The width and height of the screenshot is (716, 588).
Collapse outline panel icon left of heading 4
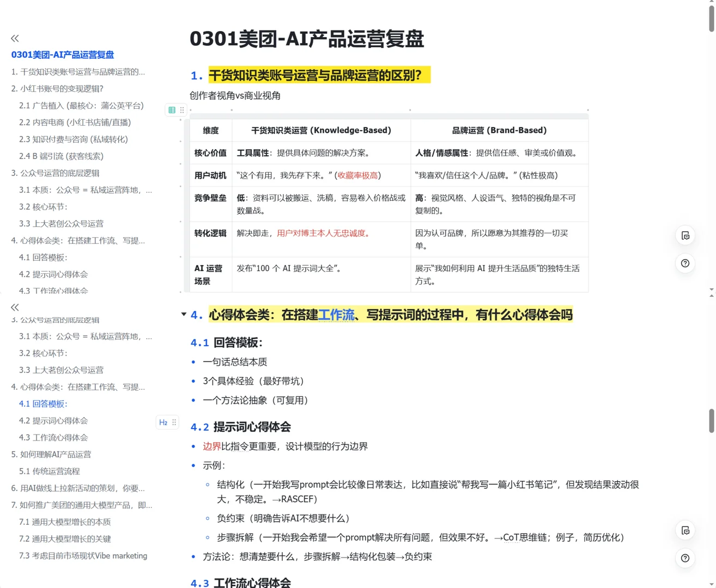tap(15, 308)
